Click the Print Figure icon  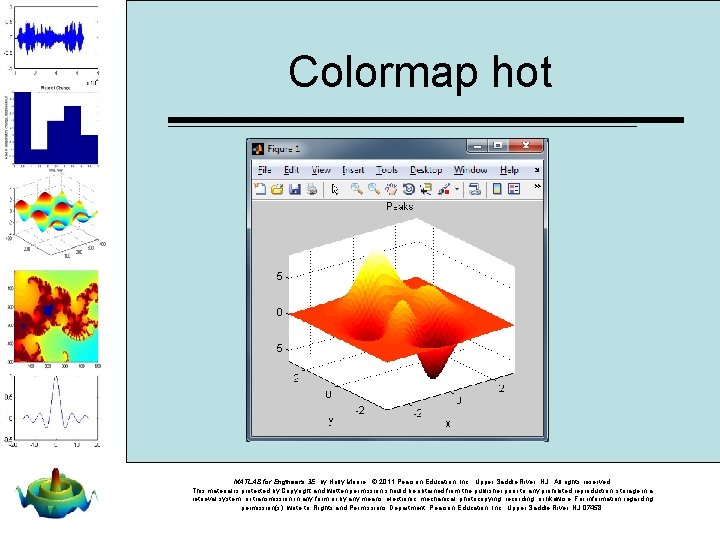(312, 189)
